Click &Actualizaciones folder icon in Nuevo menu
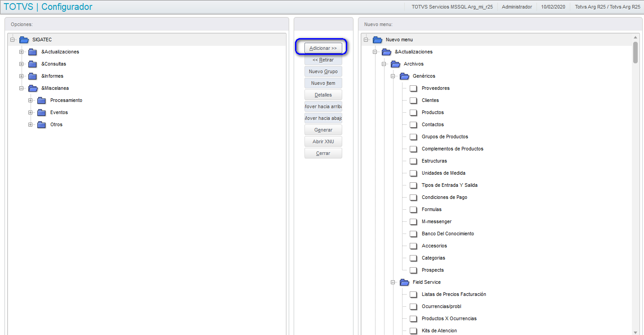 tap(386, 52)
